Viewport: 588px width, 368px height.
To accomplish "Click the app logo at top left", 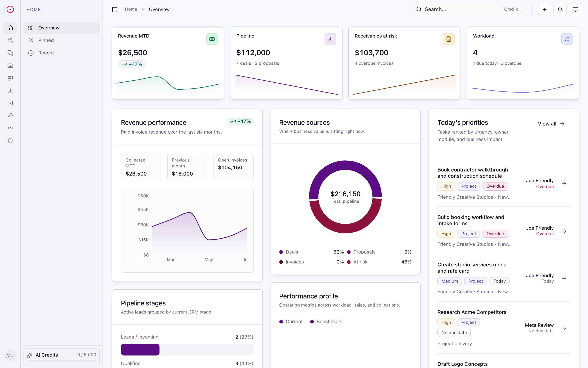I will 10,9.
